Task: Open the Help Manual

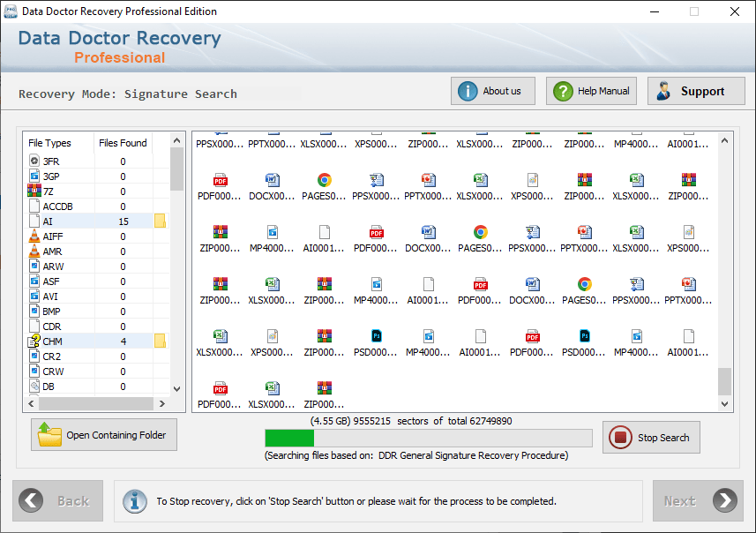Action: coord(591,91)
